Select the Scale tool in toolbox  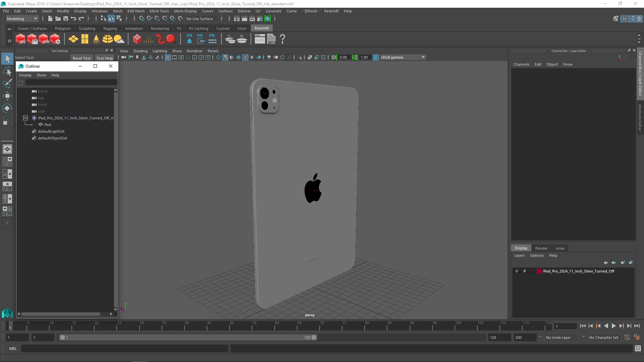click(7, 121)
